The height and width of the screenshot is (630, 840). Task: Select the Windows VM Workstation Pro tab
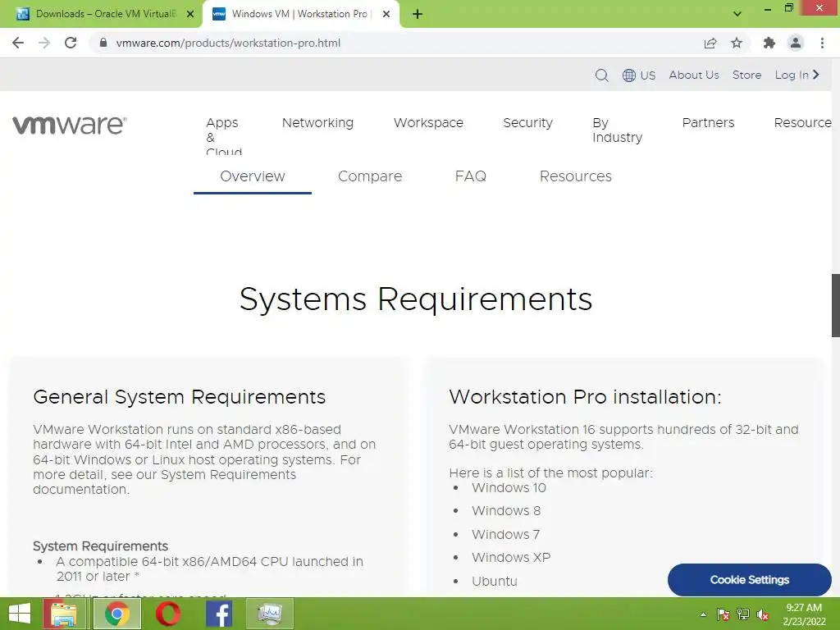pos(300,14)
